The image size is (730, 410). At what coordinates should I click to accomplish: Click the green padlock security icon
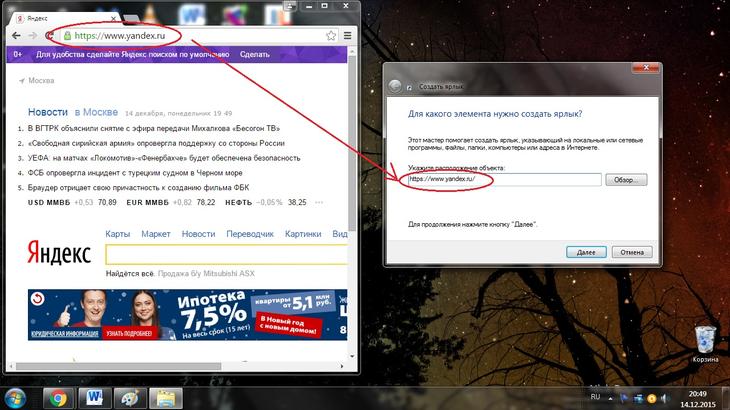click(68, 36)
